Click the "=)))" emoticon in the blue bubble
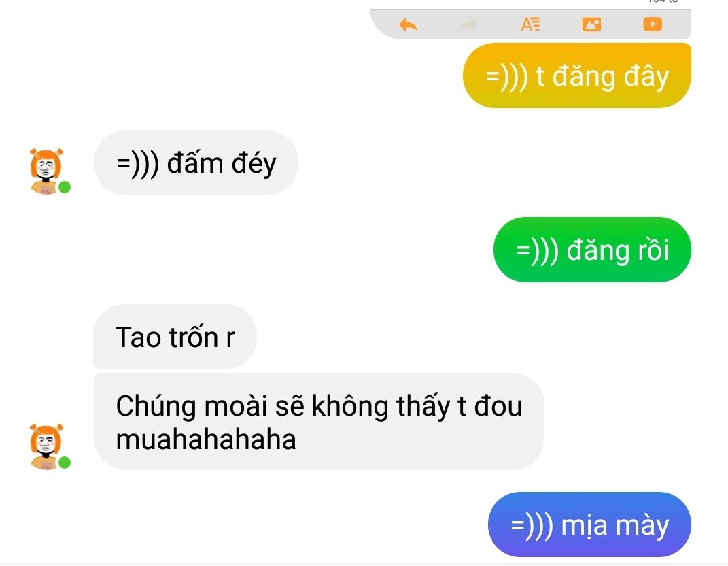This screenshot has width=728, height=566. coord(532,526)
